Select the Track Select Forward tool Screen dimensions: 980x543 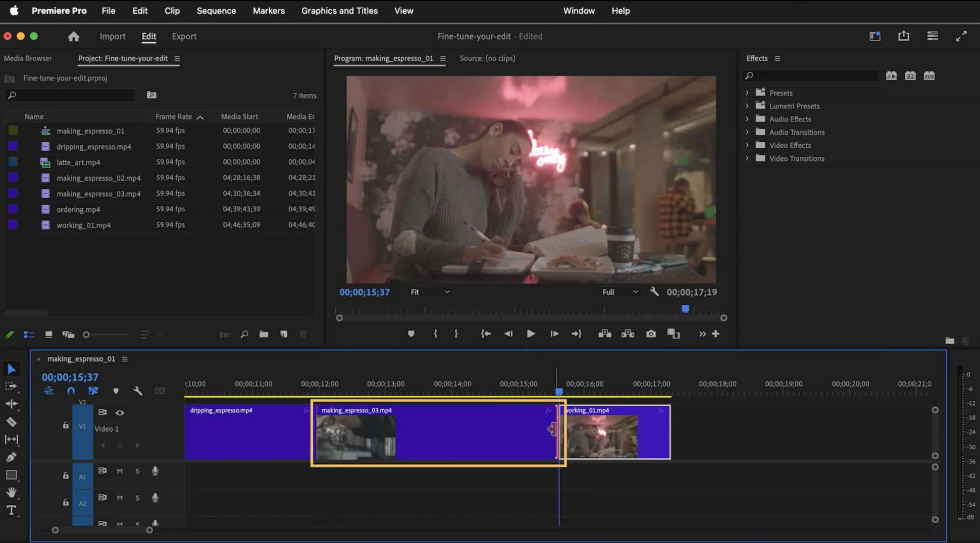coord(11,386)
